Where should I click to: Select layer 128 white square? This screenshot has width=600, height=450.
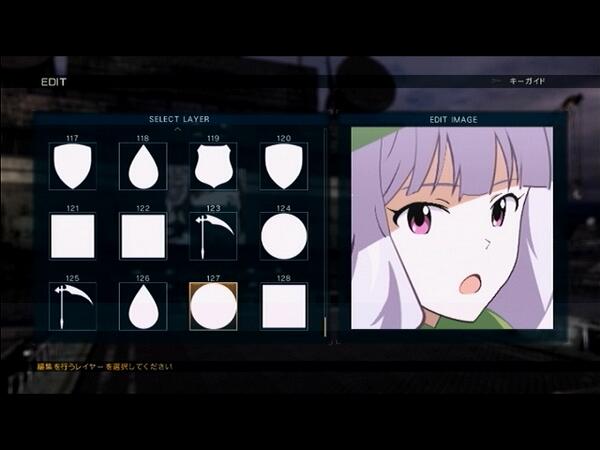[284, 307]
